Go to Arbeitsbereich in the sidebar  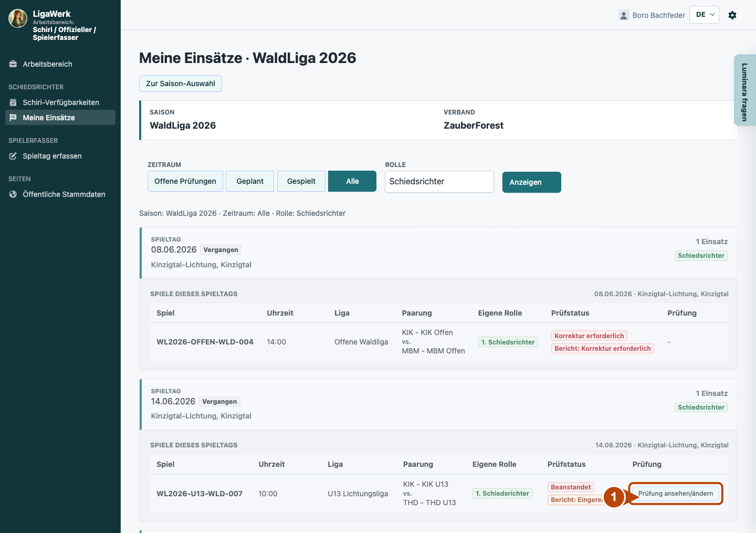pos(60,64)
